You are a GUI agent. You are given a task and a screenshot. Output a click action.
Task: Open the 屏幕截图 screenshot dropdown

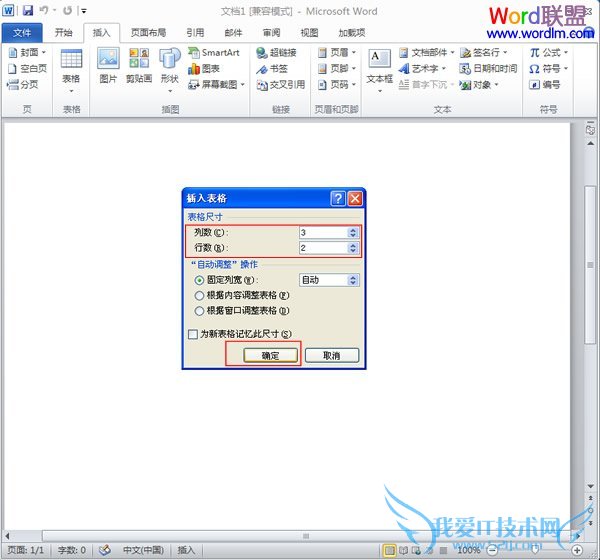tap(216, 85)
